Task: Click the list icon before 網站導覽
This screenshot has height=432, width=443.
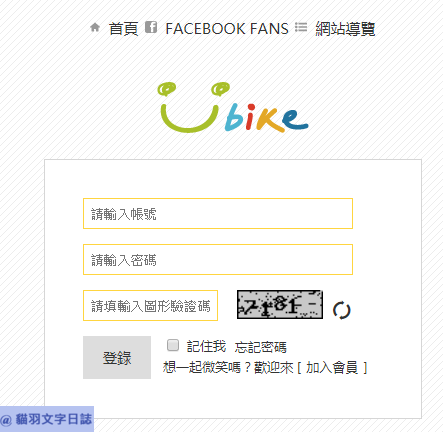Action: point(301,27)
